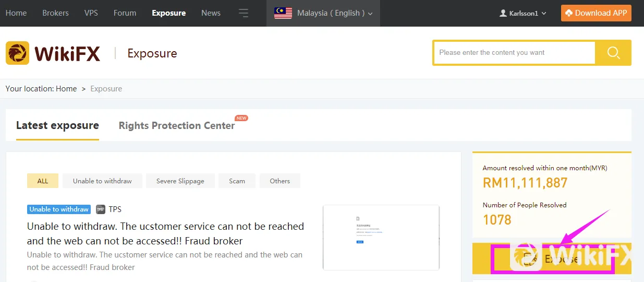Click the search input field
The image size is (644, 282).
pyautogui.click(x=514, y=53)
